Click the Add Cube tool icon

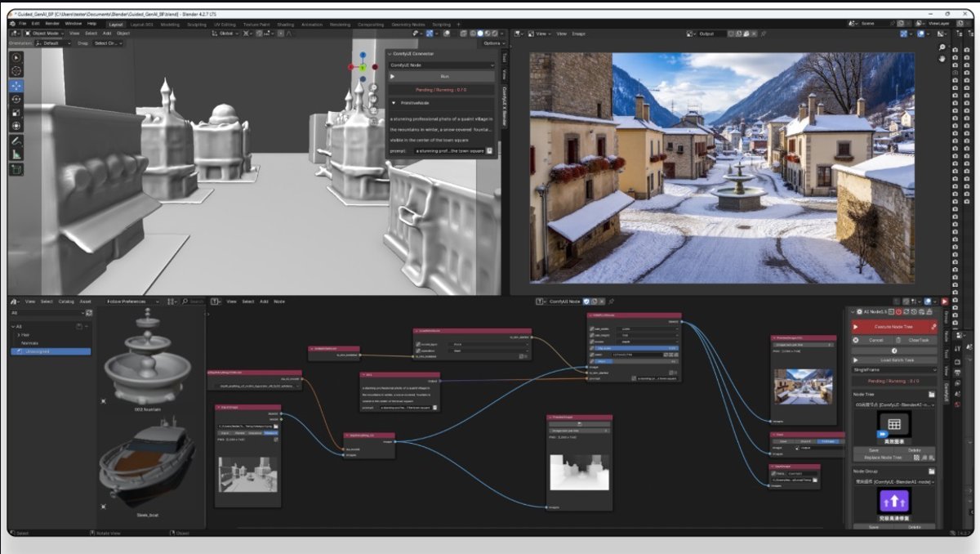[16, 170]
